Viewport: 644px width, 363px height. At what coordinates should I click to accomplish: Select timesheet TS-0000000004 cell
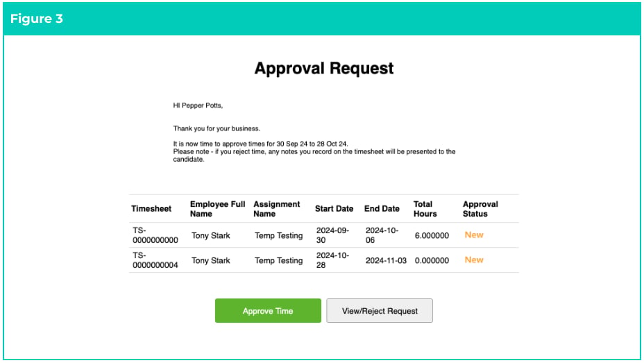(155, 260)
